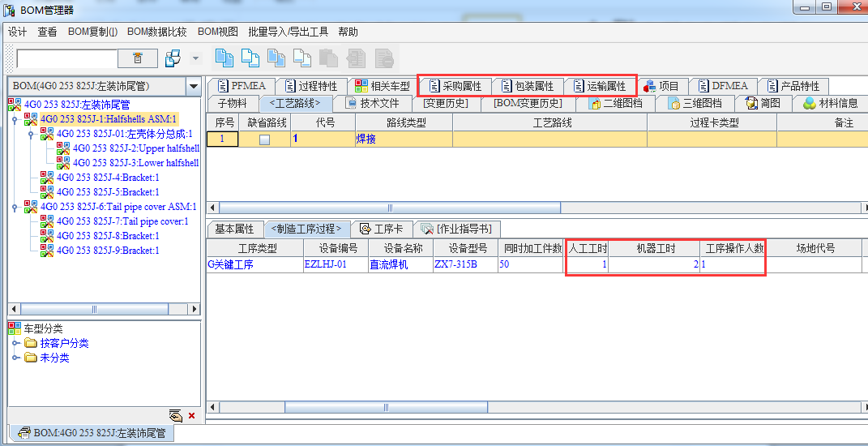Select 4G0 253 825J-5:Bracket:1 tree item
The width and height of the screenshot is (868, 446).
pos(108,192)
